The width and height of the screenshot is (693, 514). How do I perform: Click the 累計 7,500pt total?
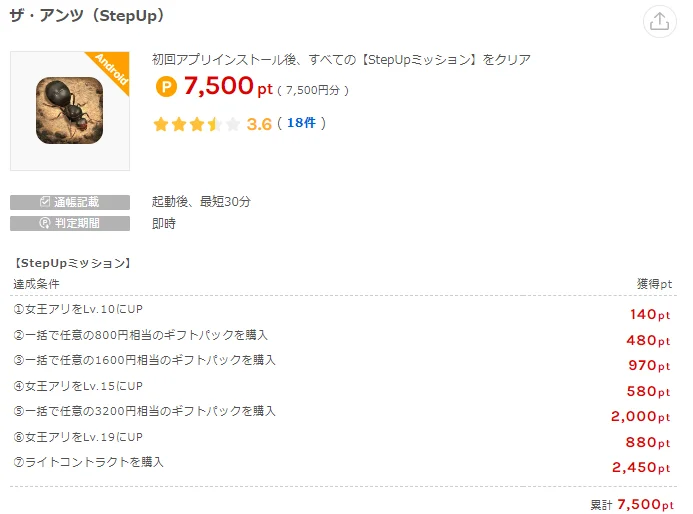[x=633, y=503]
